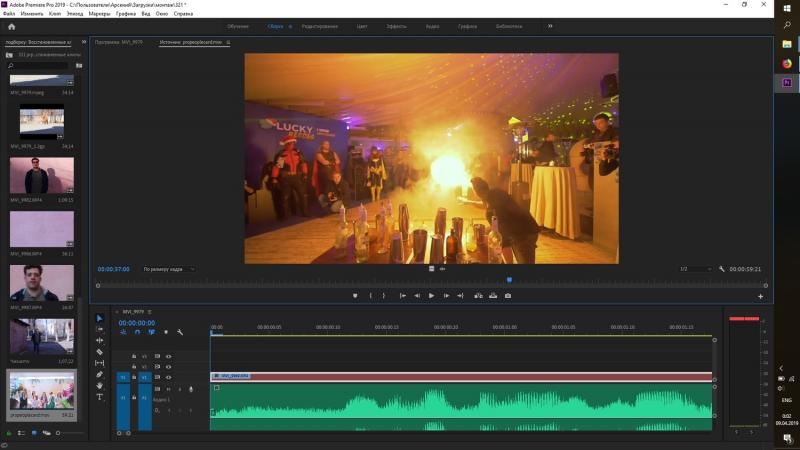The image size is (800, 450).
Task: Toggle nest sequence insert mode in timeline
Action: point(123,332)
